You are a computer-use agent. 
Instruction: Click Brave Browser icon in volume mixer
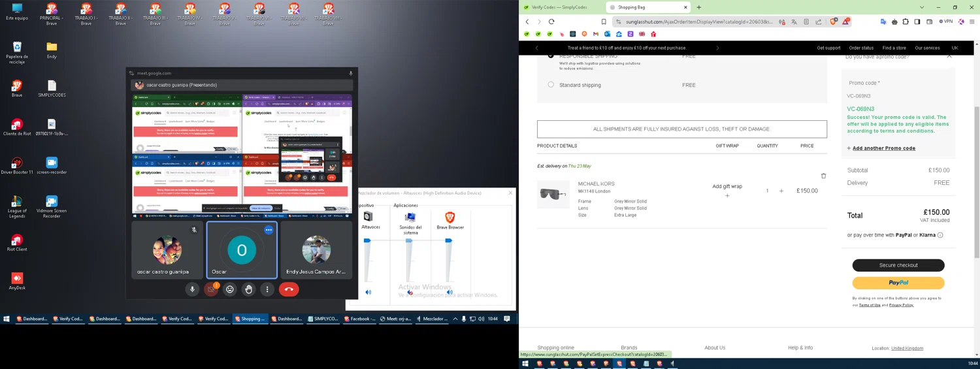[449, 217]
